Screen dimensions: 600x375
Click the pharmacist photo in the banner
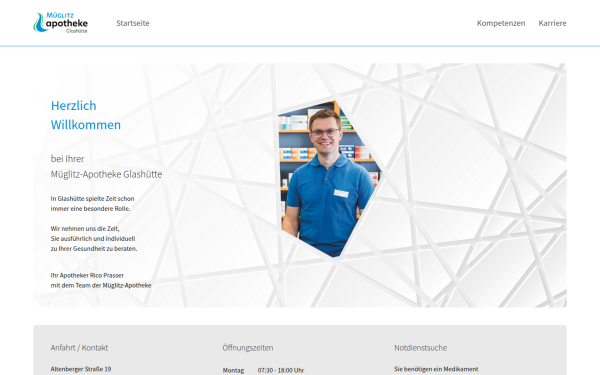(x=329, y=179)
